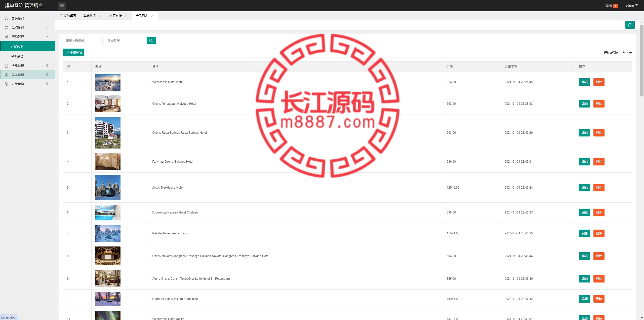Toggle the hamburger sidebar collapse icon
This screenshot has width=644, height=320.
[x=62, y=6]
